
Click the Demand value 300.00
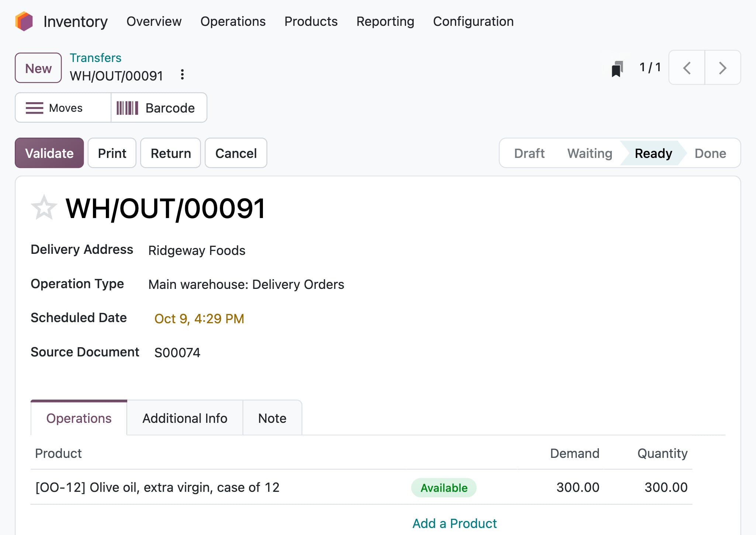[578, 487]
